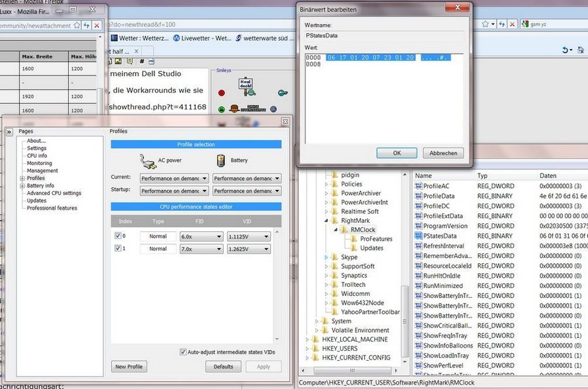Open the Professional features page

click(x=52, y=208)
